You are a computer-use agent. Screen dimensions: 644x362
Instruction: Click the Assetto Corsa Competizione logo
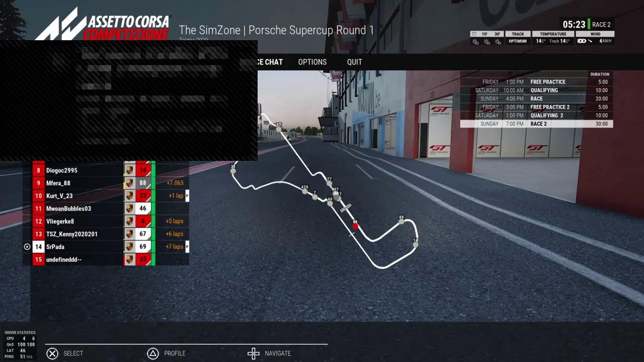pos(103,24)
